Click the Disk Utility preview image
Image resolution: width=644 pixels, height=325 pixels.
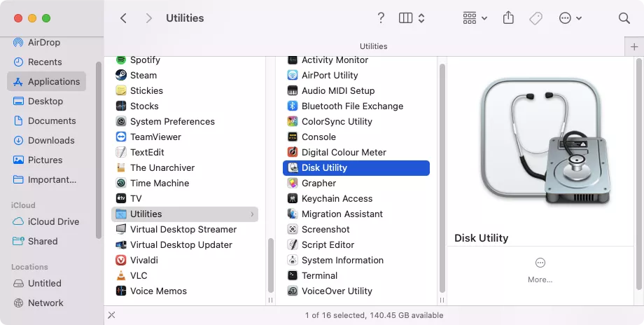[x=545, y=142]
